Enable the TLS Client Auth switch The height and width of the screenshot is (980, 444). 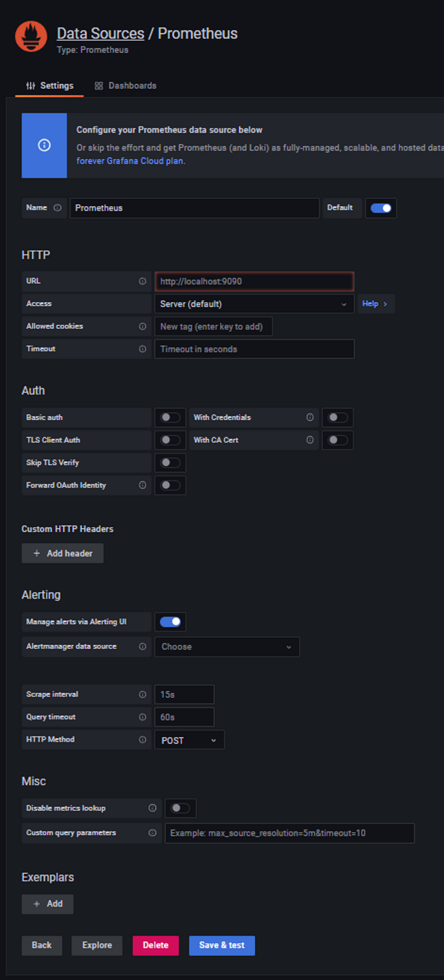click(170, 440)
